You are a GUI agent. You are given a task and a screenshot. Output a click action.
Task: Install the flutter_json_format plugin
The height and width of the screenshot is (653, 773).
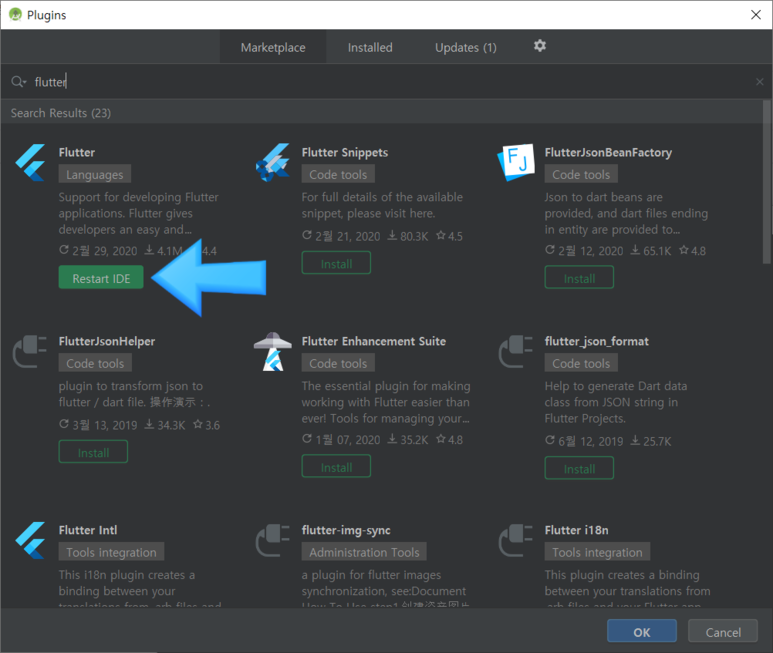click(x=579, y=468)
